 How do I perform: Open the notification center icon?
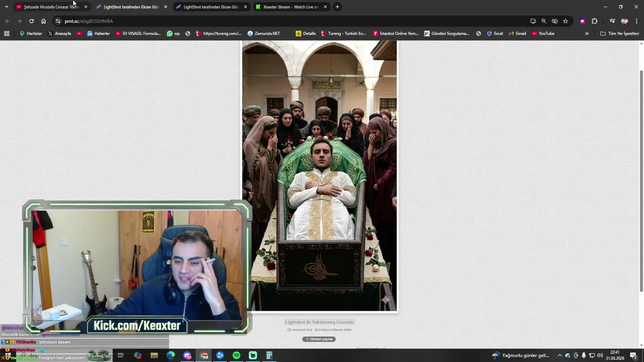pos(634,355)
